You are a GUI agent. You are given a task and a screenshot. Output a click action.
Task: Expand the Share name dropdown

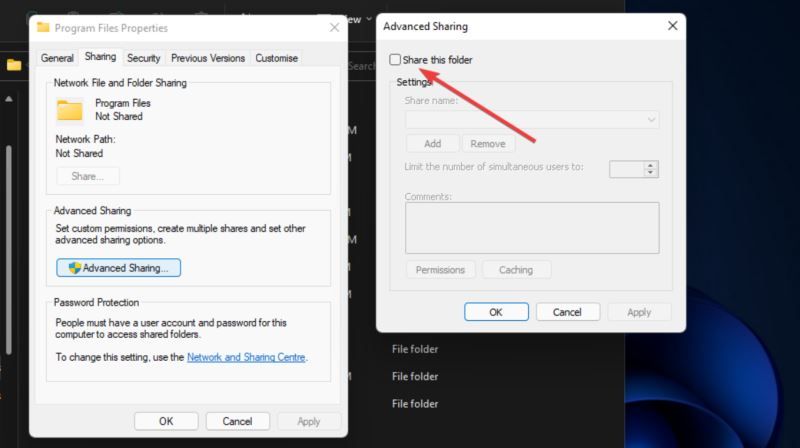(x=652, y=120)
